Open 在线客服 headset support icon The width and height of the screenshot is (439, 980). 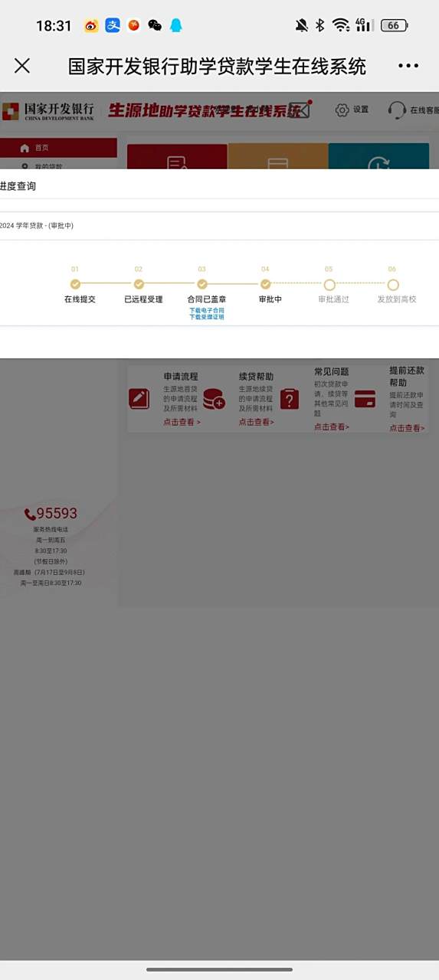(x=397, y=110)
